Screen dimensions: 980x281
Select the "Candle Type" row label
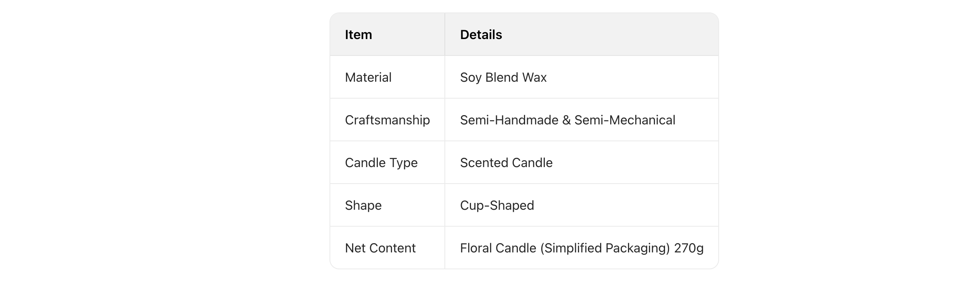coord(381,163)
